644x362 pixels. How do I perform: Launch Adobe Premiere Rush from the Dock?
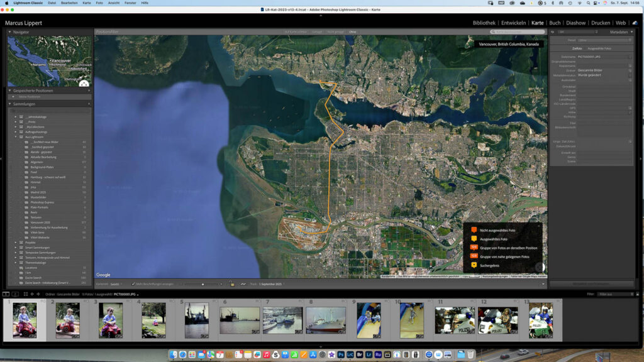click(378, 354)
